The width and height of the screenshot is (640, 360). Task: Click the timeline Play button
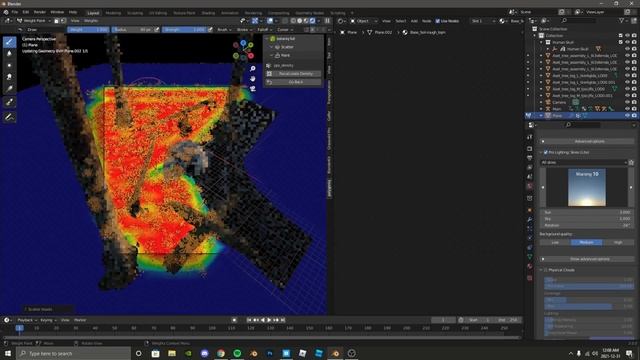269,320
